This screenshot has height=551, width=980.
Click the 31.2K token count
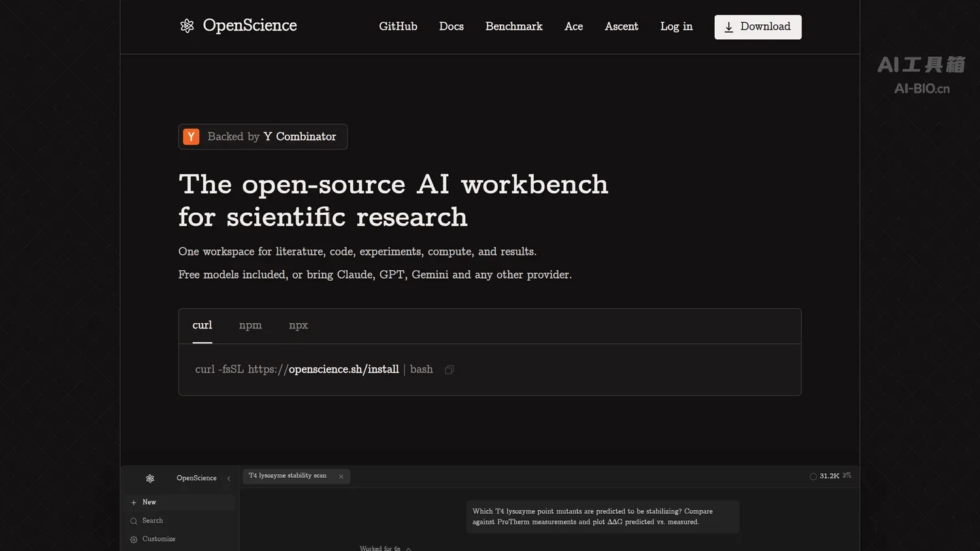pos(830,477)
